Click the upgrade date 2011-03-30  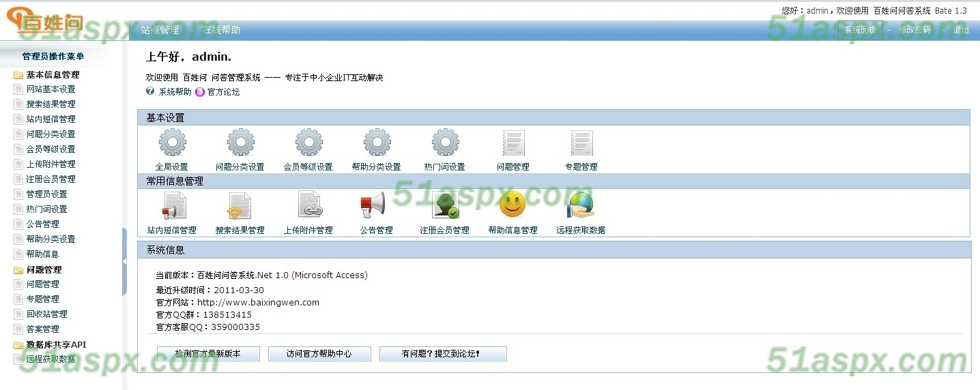coord(239,290)
